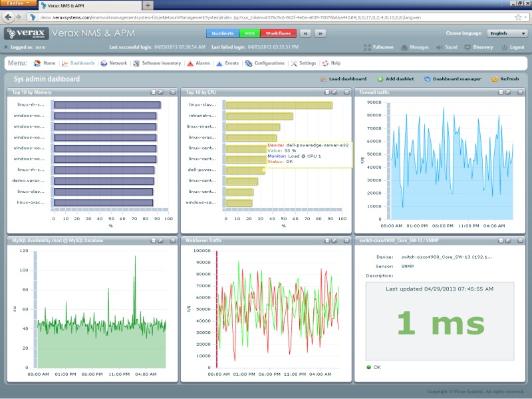Click the intranet-s... bar in Top 10 by CPU

259,116
